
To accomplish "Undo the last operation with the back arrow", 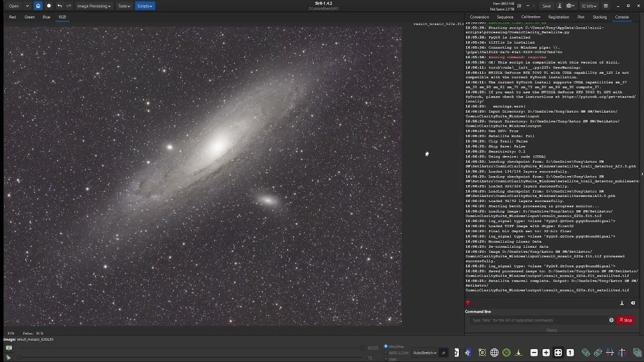I will [59, 6].
